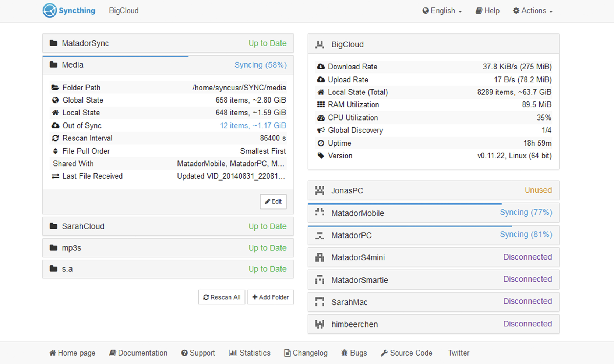
Task: Click the Statistics chart icon in the footer
Action: [x=233, y=353]
